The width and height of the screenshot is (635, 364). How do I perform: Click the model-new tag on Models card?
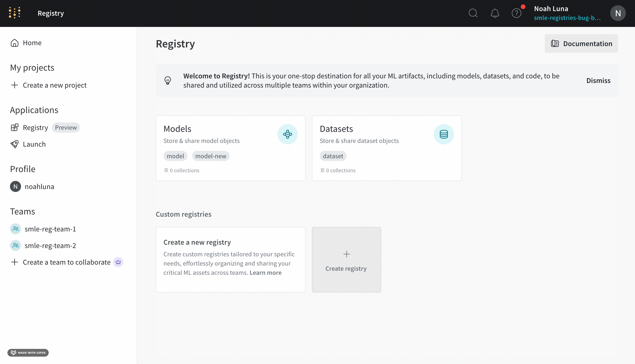210,156
